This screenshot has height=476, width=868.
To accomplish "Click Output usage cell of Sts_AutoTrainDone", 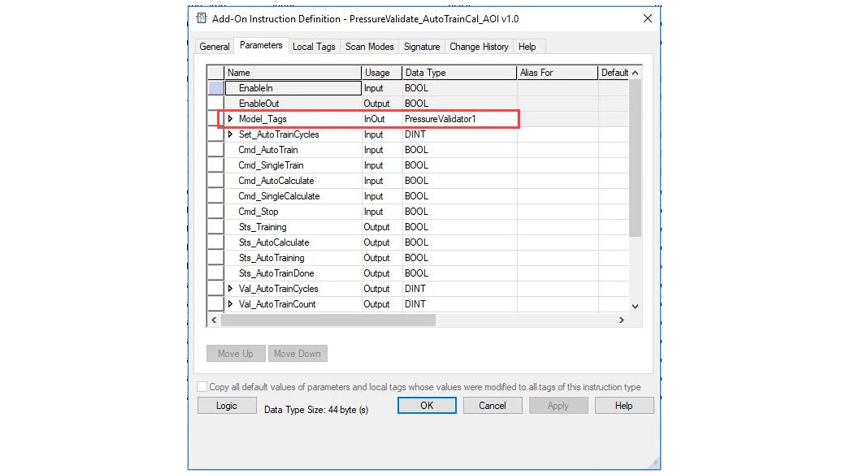I will 382,273.
